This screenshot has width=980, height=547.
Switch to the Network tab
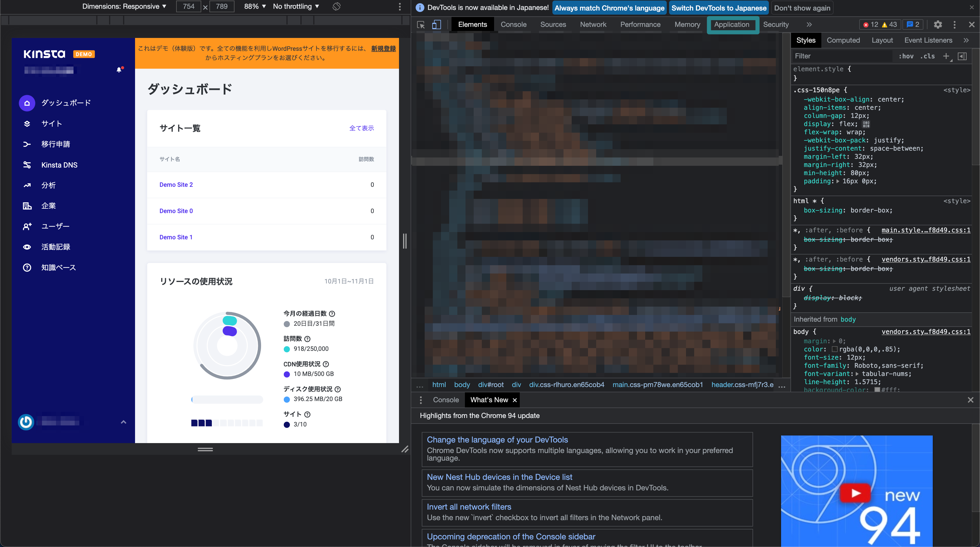pos(593,25)
